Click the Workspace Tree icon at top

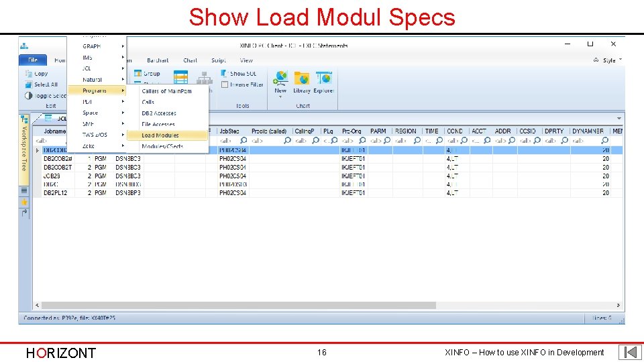(24, 119)
